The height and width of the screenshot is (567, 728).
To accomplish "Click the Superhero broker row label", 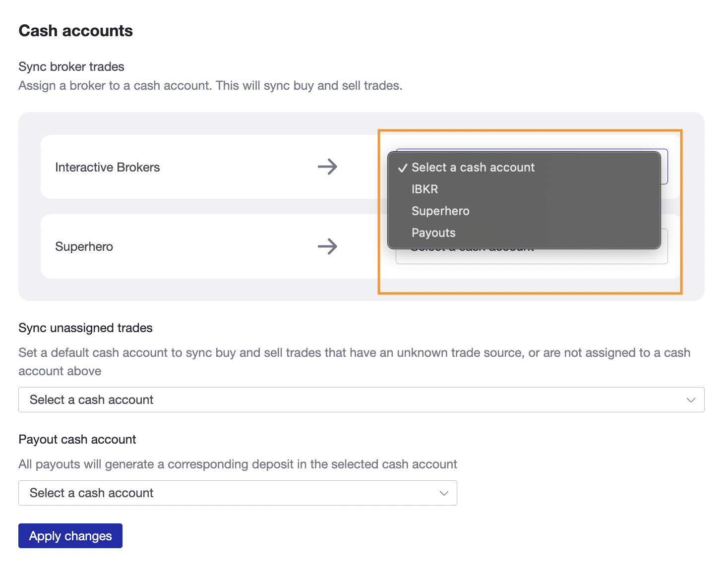I will tap(84, 247).
